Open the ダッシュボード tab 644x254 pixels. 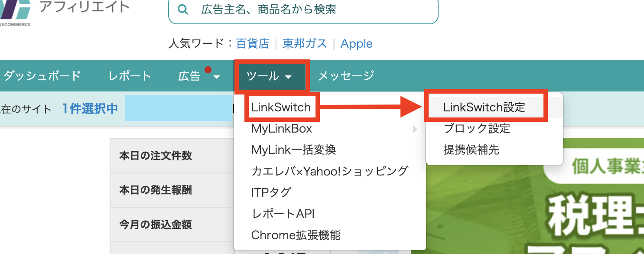pos(42,76)
